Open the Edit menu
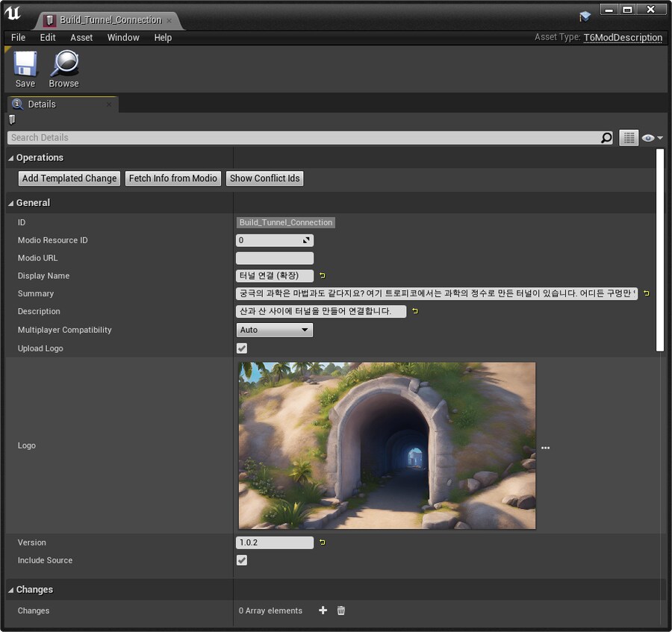 pos(48,37)
